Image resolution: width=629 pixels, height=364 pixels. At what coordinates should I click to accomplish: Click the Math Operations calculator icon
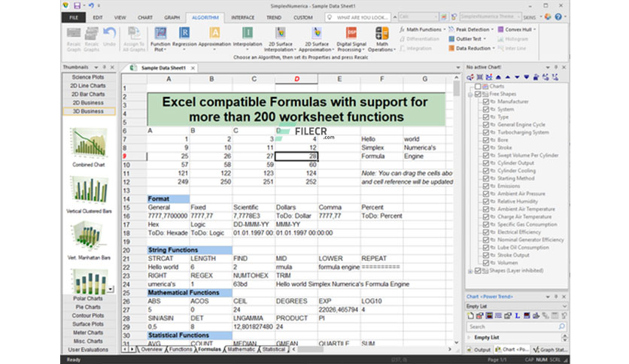pos(381,33)
